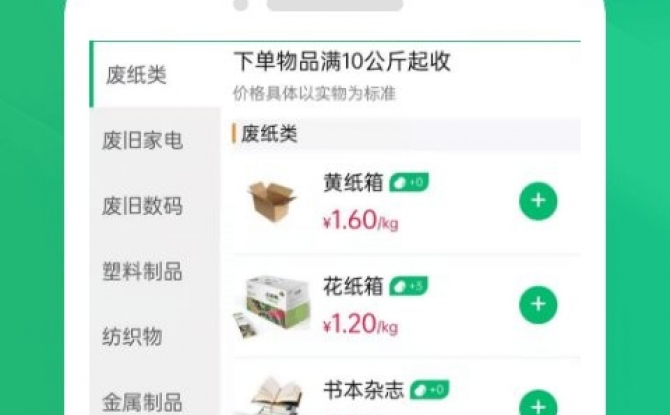Select the 废纸类 category tab
Image resolution: width=670 pixels, height=415 pixels.
point(136,75)
